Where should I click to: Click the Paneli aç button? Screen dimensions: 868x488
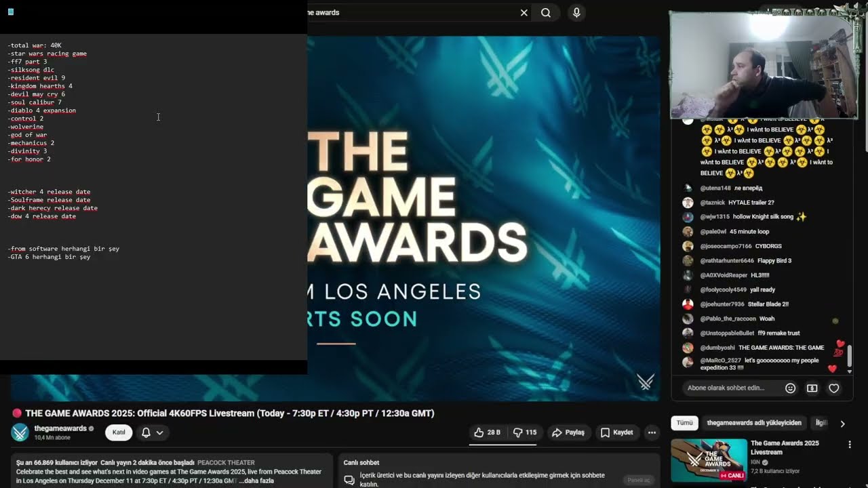point(639,480)
